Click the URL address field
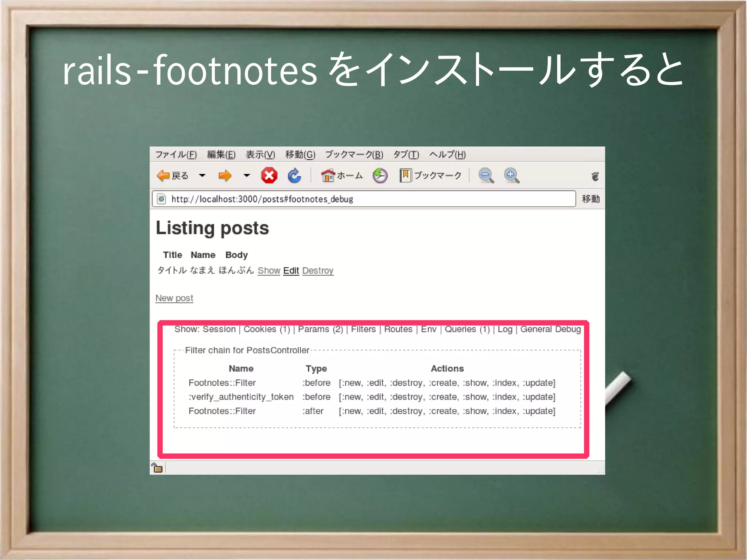The height and width of the screenshot is (560, 747). coord(364,199)
